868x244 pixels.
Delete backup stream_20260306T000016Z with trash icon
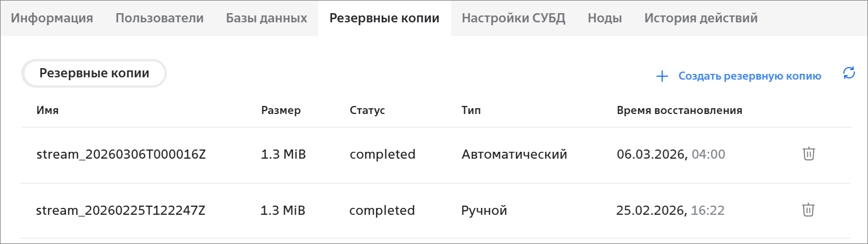point(808,154)
